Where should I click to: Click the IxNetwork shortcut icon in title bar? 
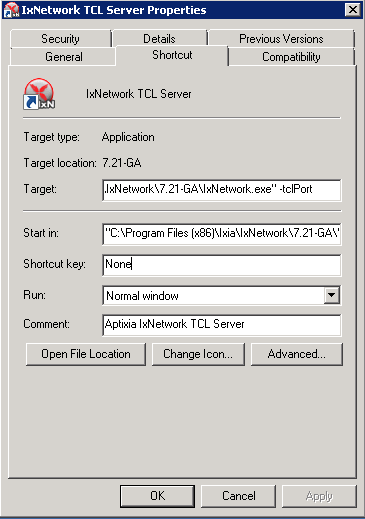[x=11, y=10]
